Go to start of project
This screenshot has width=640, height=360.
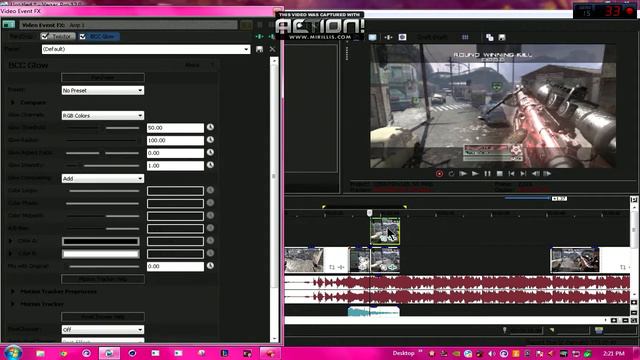[x=511, y=173]
